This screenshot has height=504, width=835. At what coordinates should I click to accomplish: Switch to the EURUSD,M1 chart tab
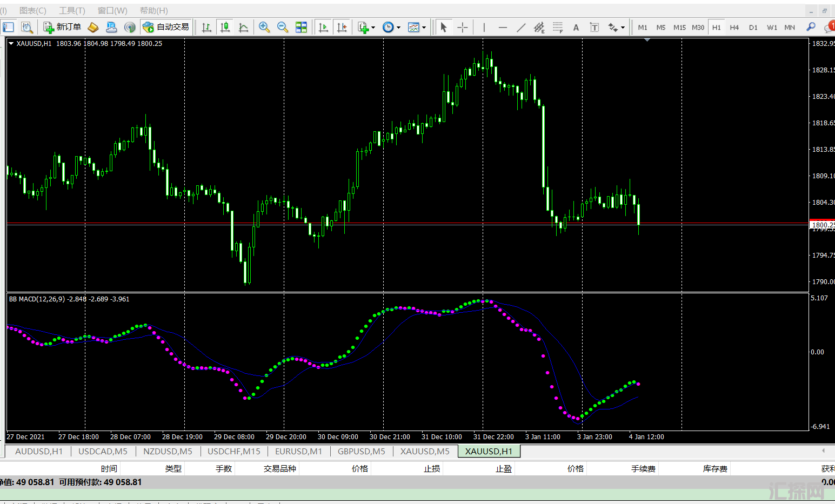click(298, 451)
